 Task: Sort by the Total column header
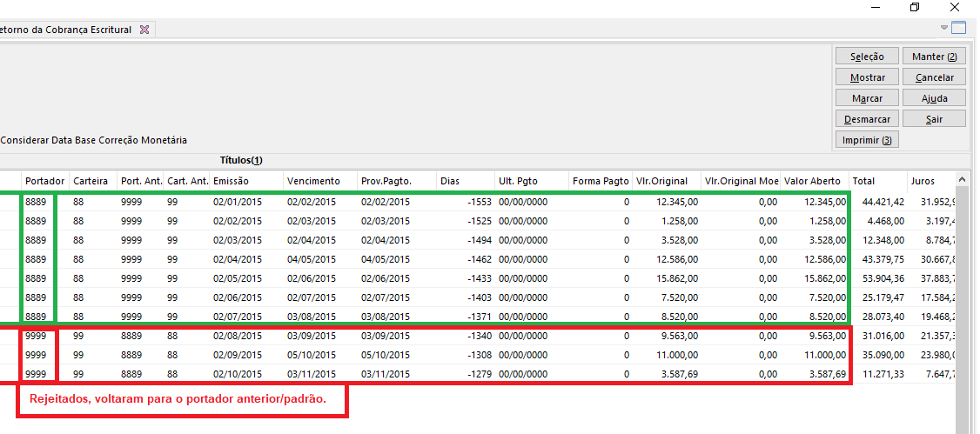pos(877,181)
